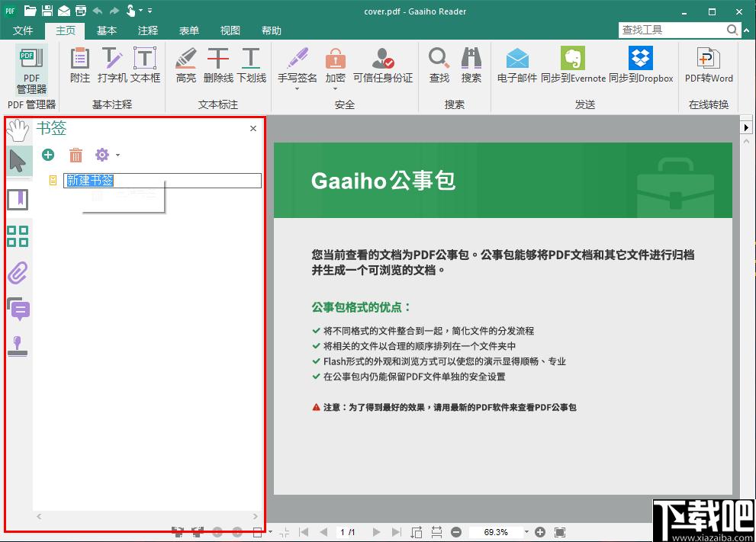This screenshot has width=756, height=542.
Task: Open the 帮助 tab
Action: [x=272, y=30]
